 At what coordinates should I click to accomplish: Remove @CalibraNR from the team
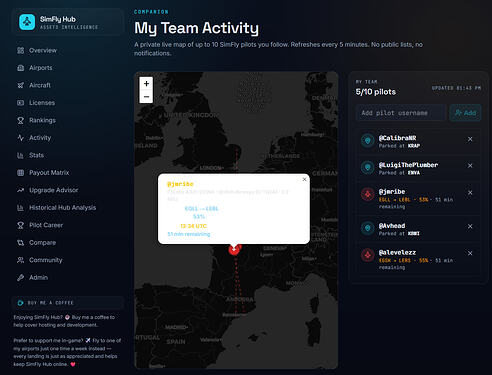[470, 139]
